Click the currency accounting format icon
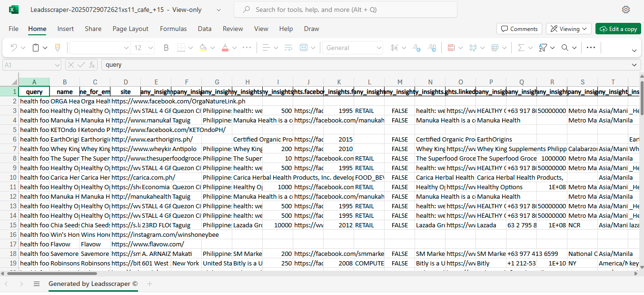 pyautogui.click(x=395, y=48)
